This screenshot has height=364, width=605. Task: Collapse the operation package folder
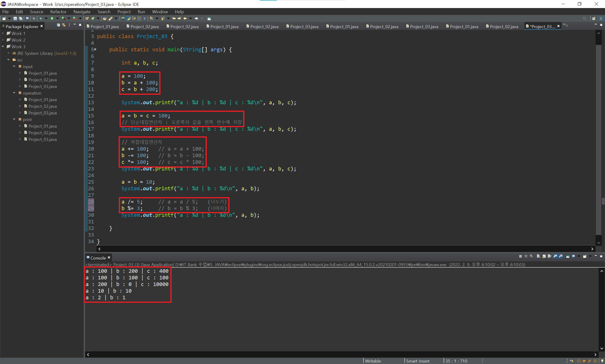(14, 93)
